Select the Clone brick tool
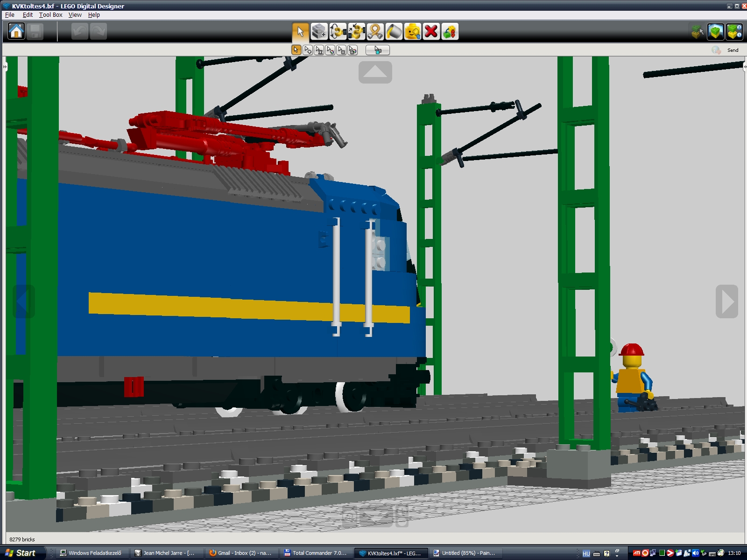 pyautogui.click(x=319, y=31)
